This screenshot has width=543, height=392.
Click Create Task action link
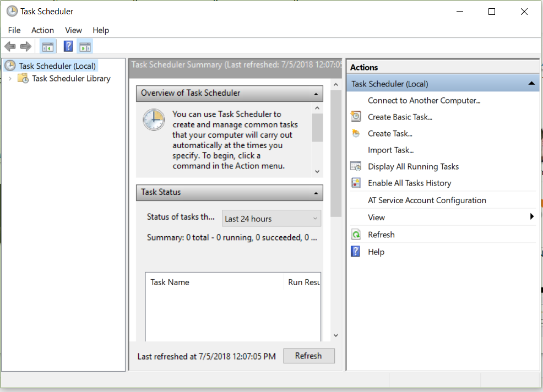pos(390,134)
